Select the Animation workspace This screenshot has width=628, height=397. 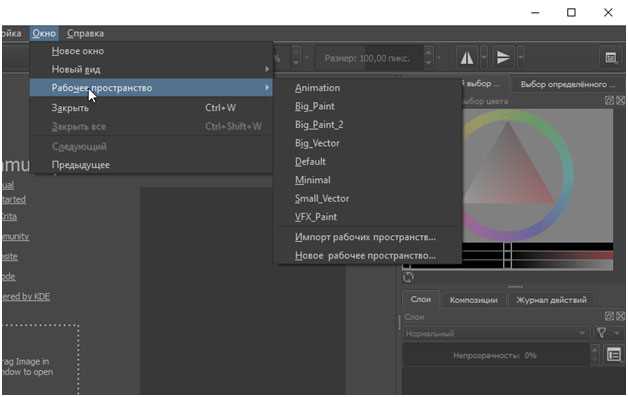pyautogui.click(x=368, y=88)
